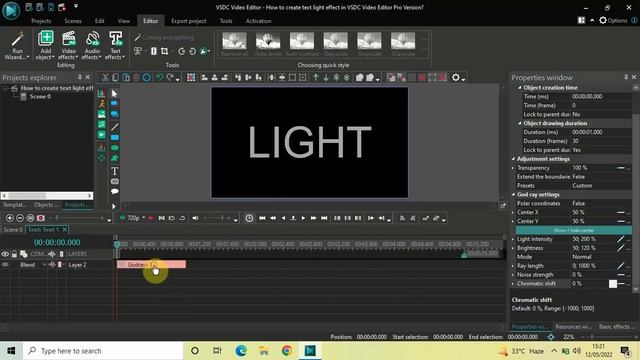Select the Text tool T icon

115,171
